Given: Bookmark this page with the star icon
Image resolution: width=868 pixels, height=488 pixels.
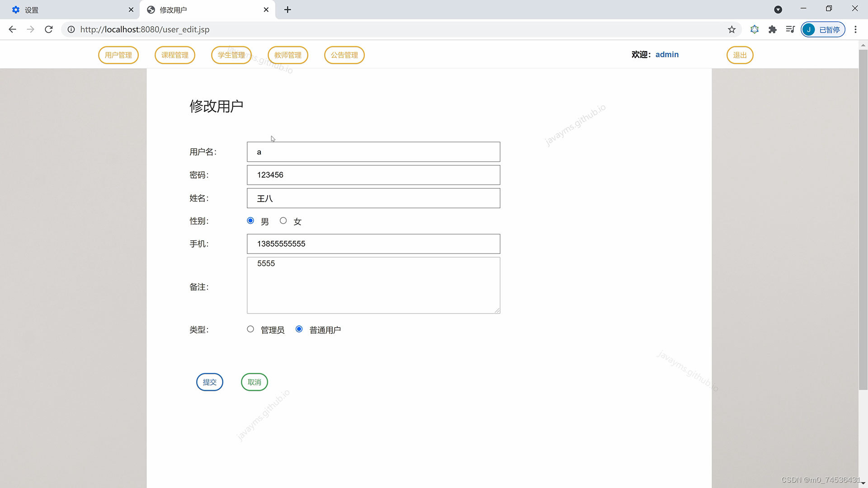Looking at the screenshot, I should click(x=731, y=29).
